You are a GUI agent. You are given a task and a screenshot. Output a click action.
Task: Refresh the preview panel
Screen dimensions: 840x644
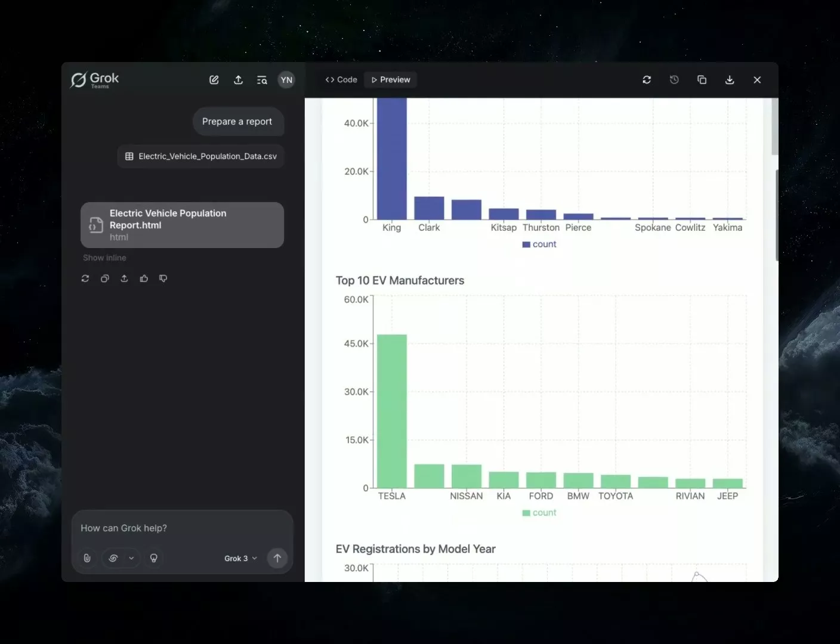coord(647,80)
